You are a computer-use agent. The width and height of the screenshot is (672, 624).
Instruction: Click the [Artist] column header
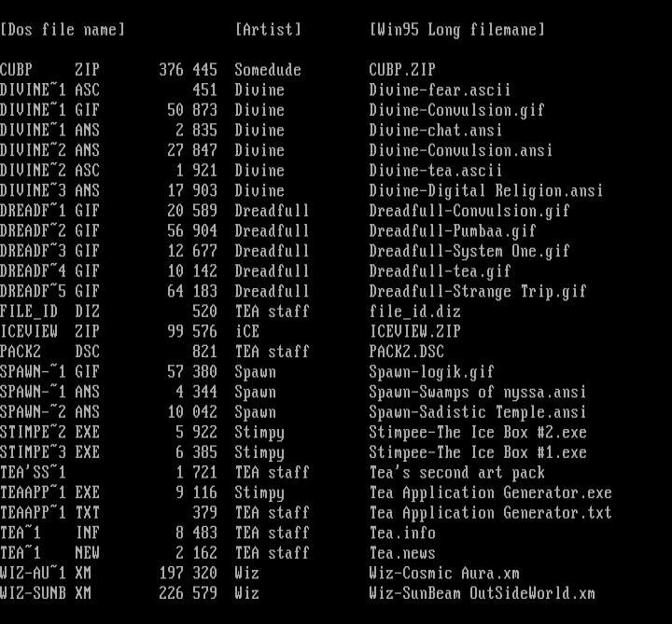tap(268, 30)
